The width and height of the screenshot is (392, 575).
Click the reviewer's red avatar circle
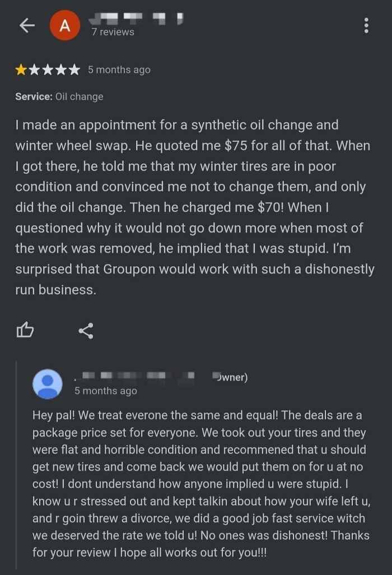coord(63,25)
